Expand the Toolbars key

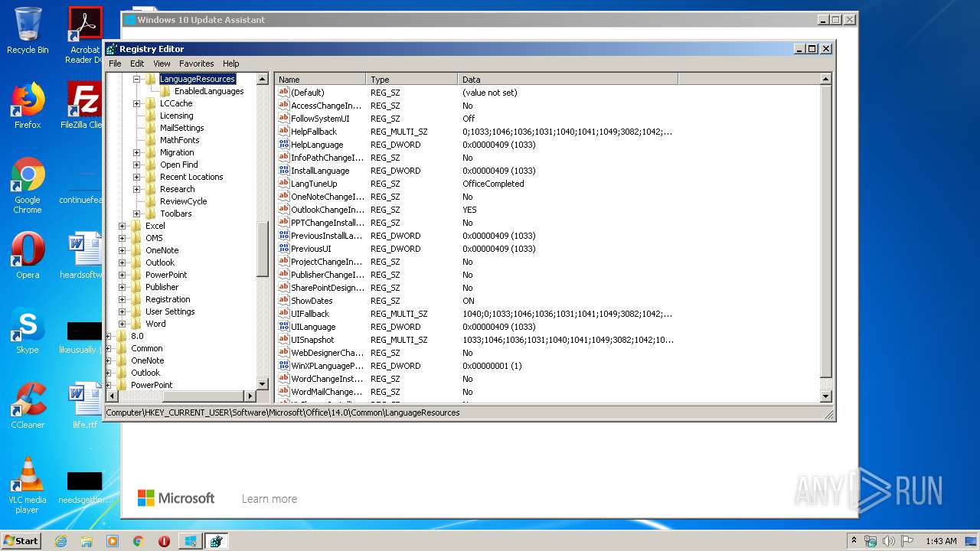137,214
